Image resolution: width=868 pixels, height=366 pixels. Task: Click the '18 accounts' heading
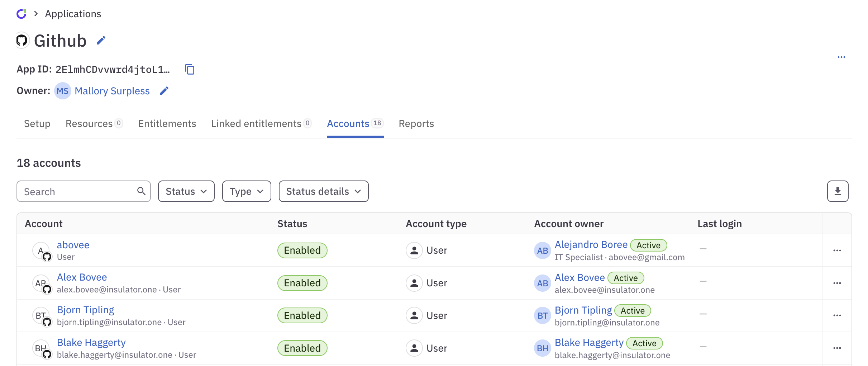tap(49, 163)
